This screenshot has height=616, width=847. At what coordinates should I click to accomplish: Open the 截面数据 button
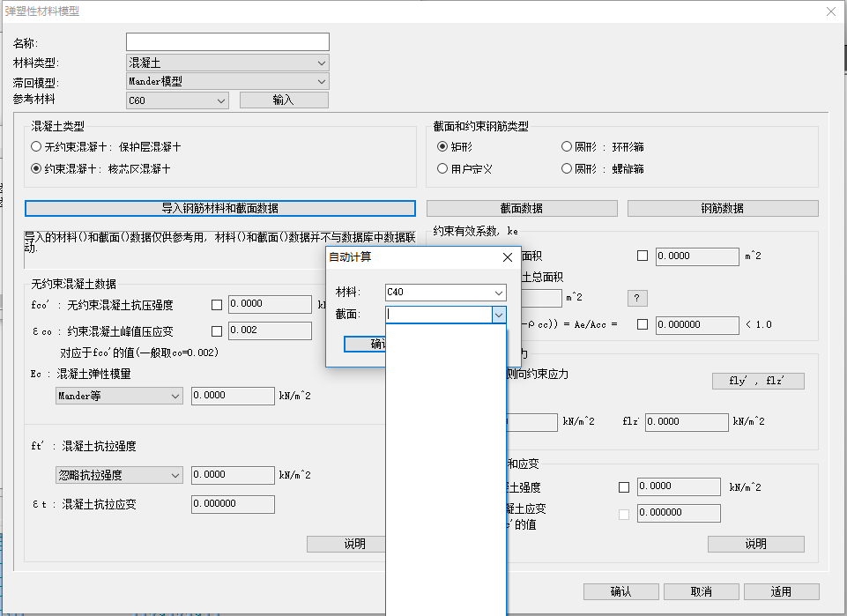[x=522, y=208]
